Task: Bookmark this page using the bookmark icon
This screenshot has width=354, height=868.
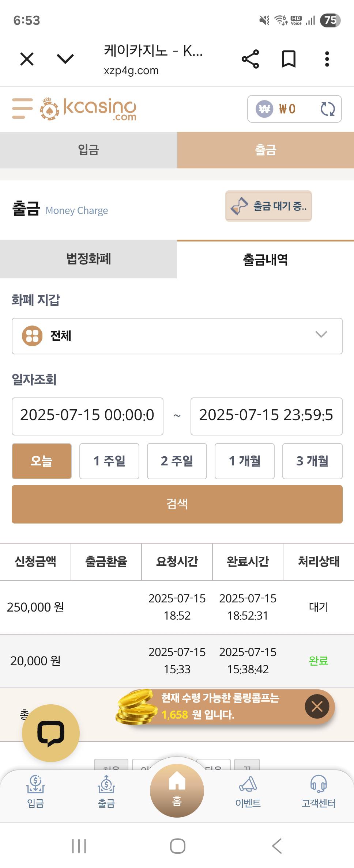Action: [289, 59]
